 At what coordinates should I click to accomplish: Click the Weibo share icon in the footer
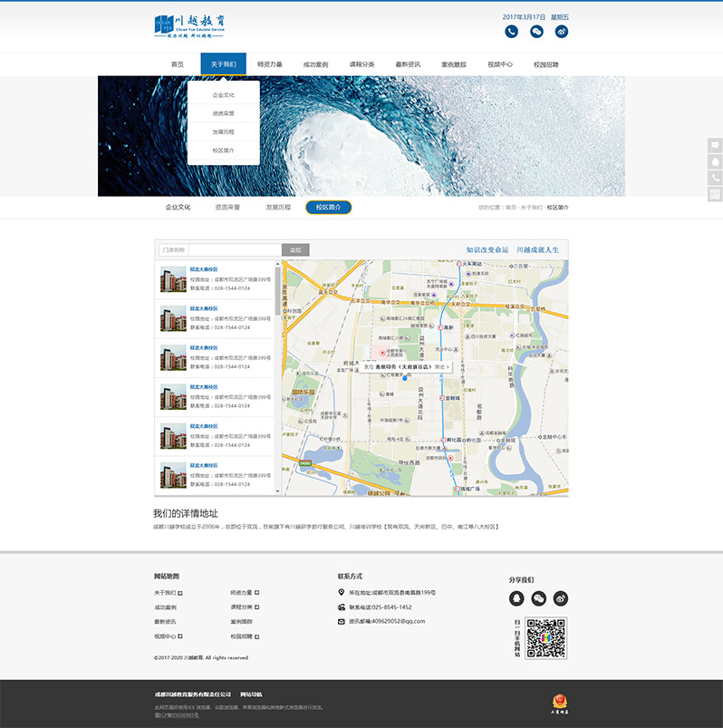click(x=561, y=598)
